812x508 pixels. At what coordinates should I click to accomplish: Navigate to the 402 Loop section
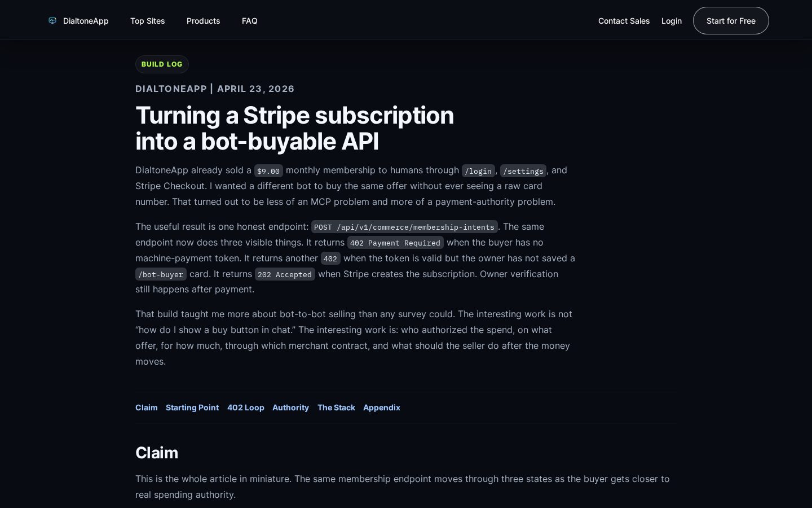point(246,408)
